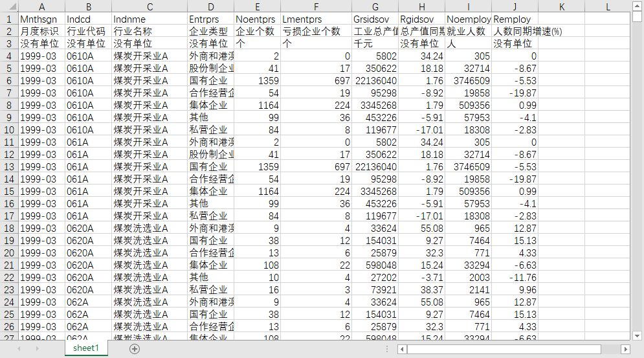Select column H header
The image size is (644, 358).
click(422, 6)
